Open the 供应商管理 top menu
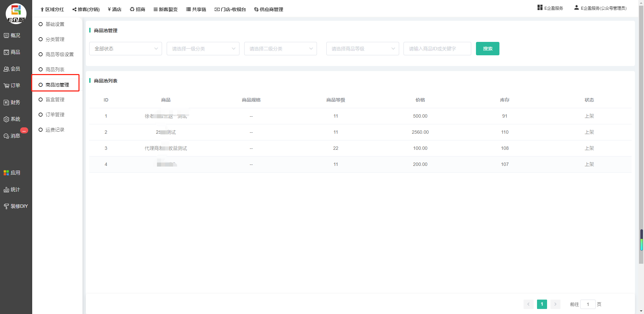Image resolution: width=644 pixels, height=314 pixels. [x=269, y=9]
